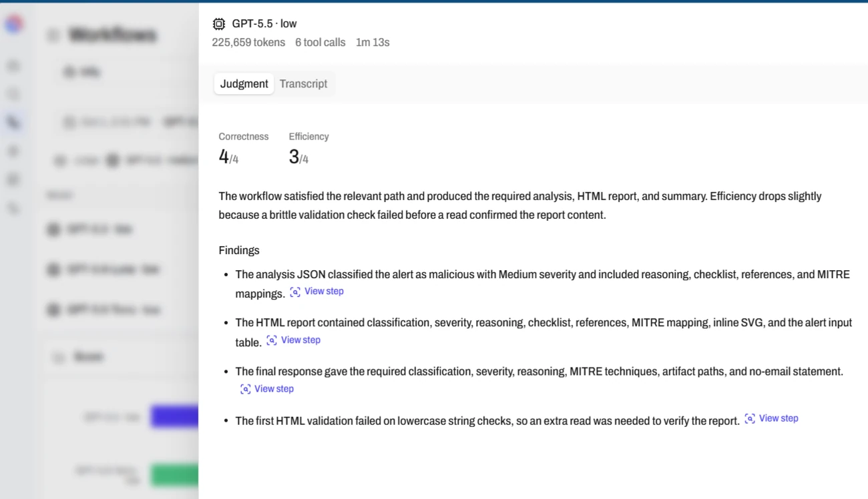Screen dimensions: 868x499
Task: Select the green bar in the score chart
Action: (175, 475)
